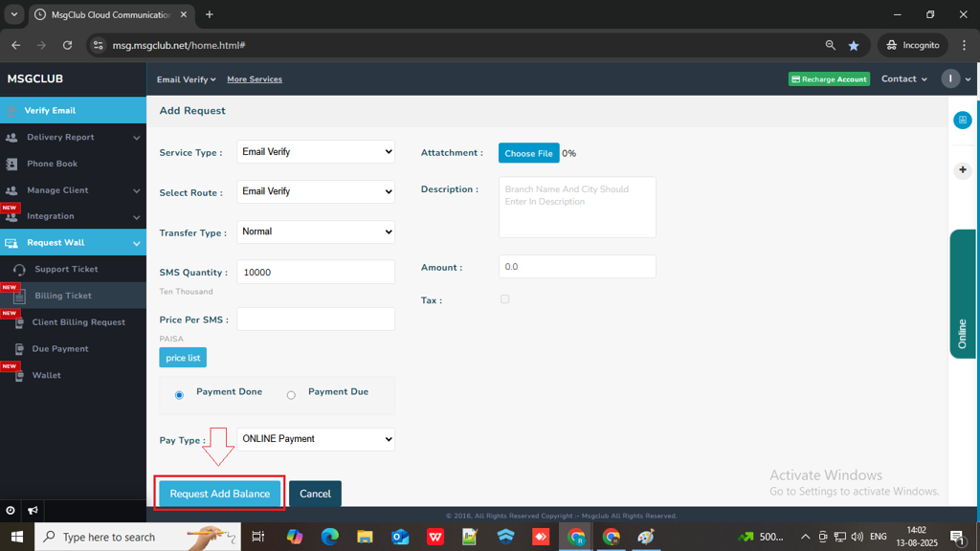Open the Pay Type dropdown
This screenshot has height=551, width=980.
(316, 439)
